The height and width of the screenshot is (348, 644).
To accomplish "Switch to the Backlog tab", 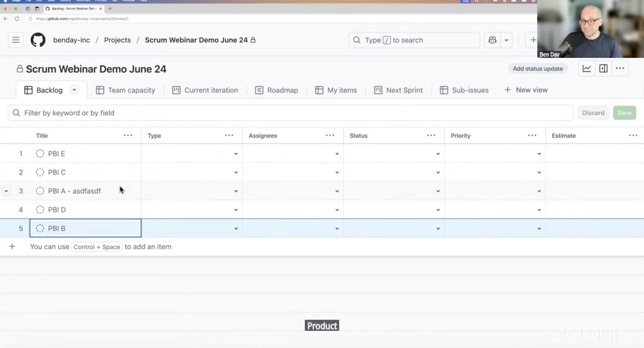I will (43, 90).
